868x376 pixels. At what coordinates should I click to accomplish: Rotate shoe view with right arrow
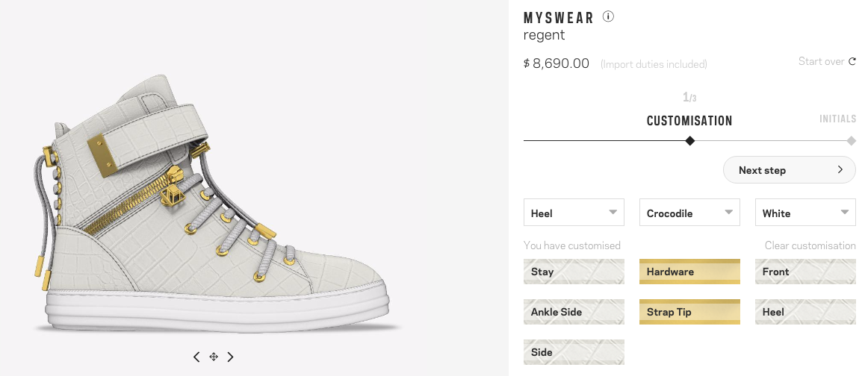(231, 357)
